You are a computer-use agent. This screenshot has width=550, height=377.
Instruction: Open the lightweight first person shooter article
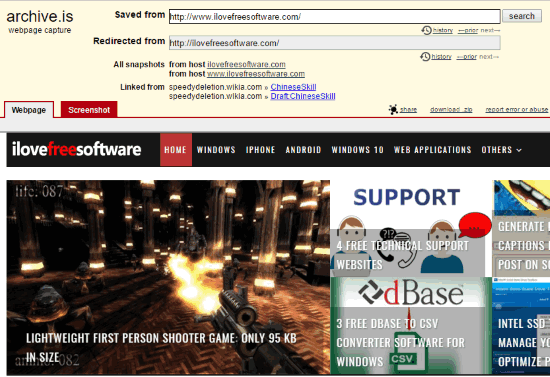[x=168, y=277]
